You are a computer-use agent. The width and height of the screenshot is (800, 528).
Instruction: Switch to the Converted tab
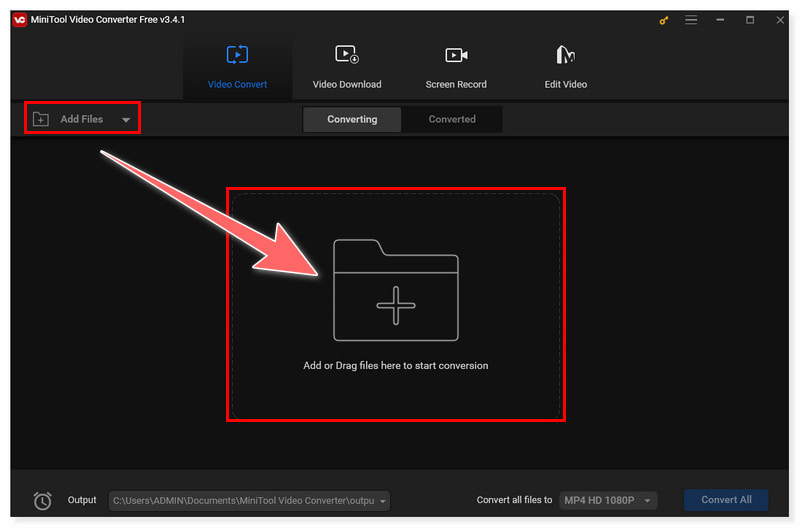coord(452,119)
